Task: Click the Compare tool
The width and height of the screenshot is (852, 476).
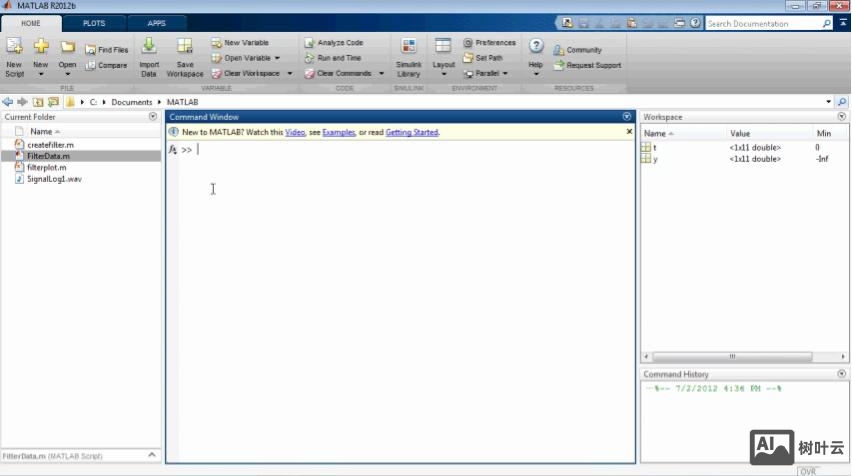Action: (106, 65)
